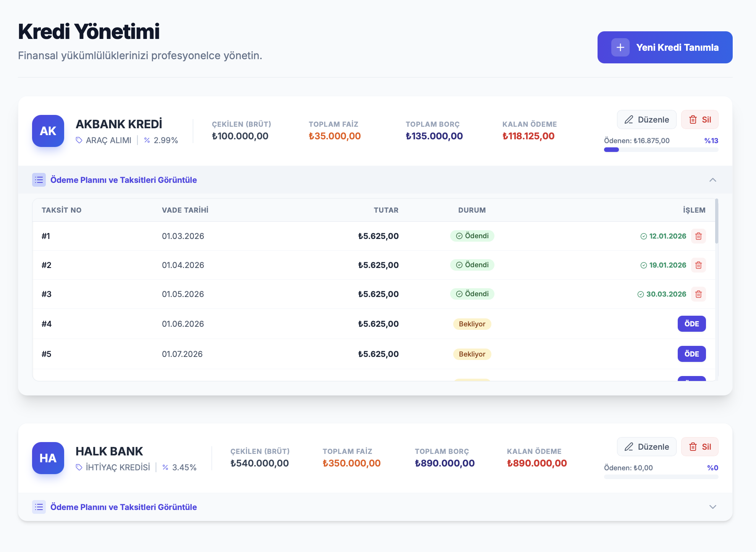This screenshot has width=756, height=552.
Task: Pay installment #5 with ÖDE
Action: (691, 354)
